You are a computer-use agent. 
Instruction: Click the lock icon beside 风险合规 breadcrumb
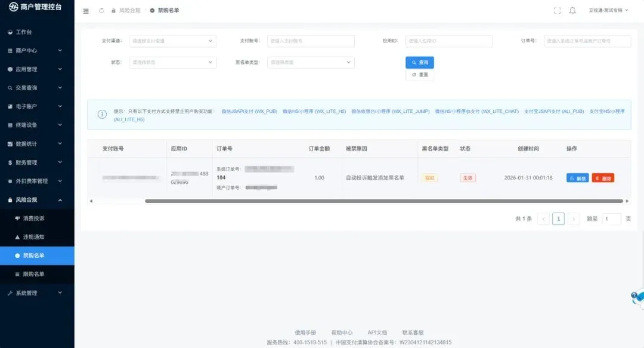[x=113, y=10]
